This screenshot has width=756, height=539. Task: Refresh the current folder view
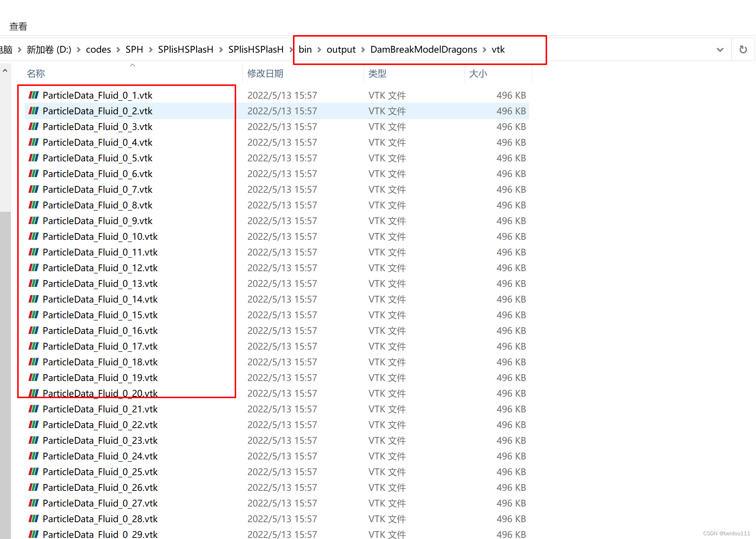click(x=743, y=49)
